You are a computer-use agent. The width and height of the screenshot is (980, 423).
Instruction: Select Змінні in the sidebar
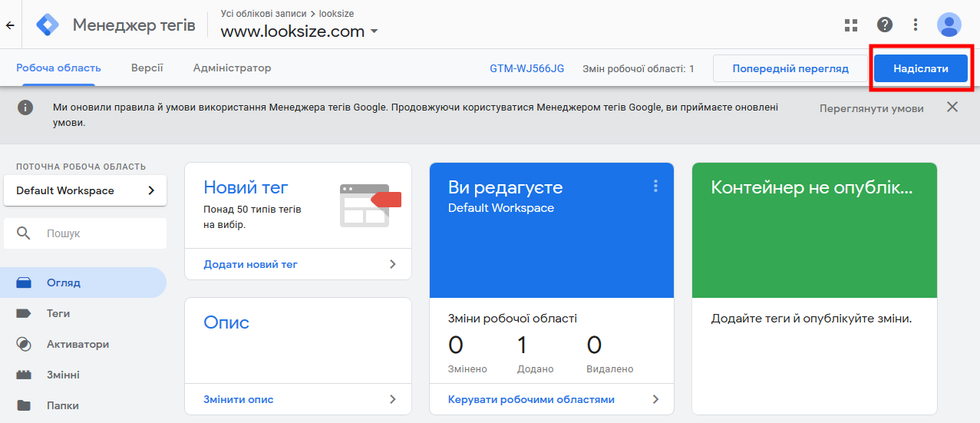[83, 375]
